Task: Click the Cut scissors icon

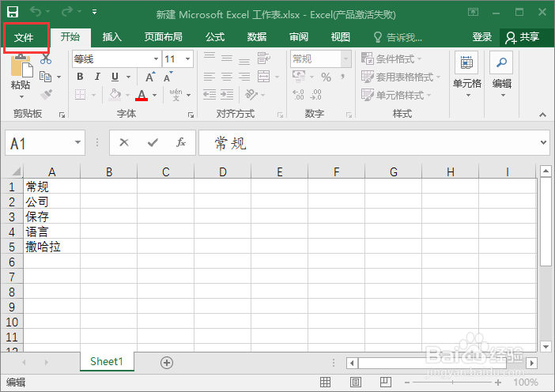Action: coord(46,58)
